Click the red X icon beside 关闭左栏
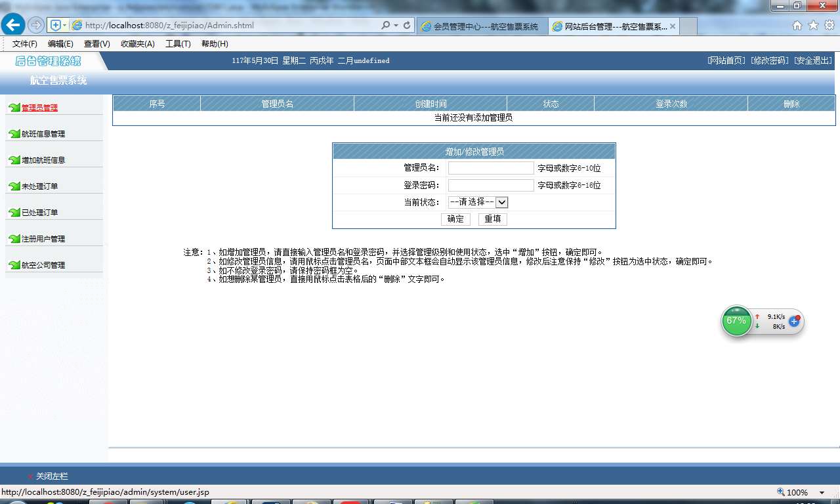Viewport: 840px width, 504px height. [x=30, y=476]
